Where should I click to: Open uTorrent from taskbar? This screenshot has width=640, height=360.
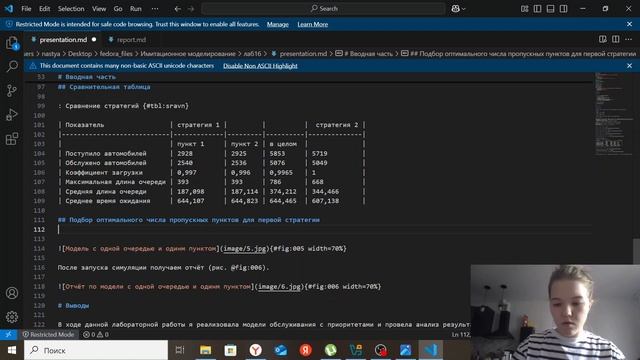coord(331,350)
